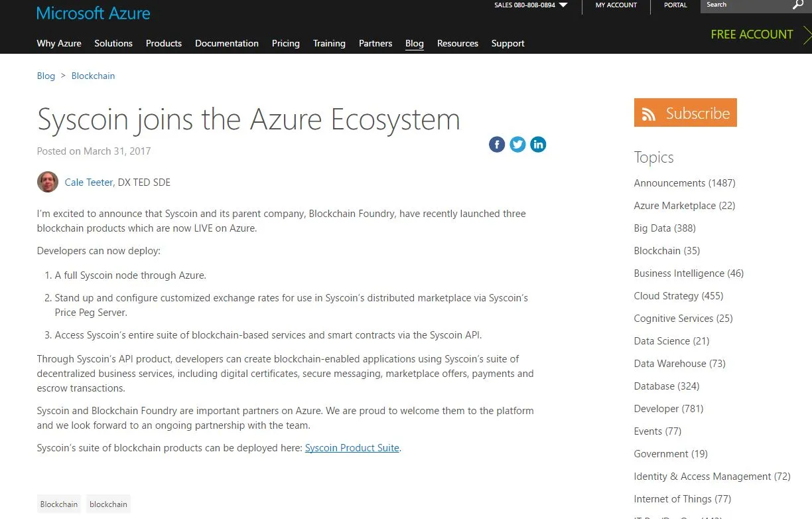Open the Support page

(508, 43)
